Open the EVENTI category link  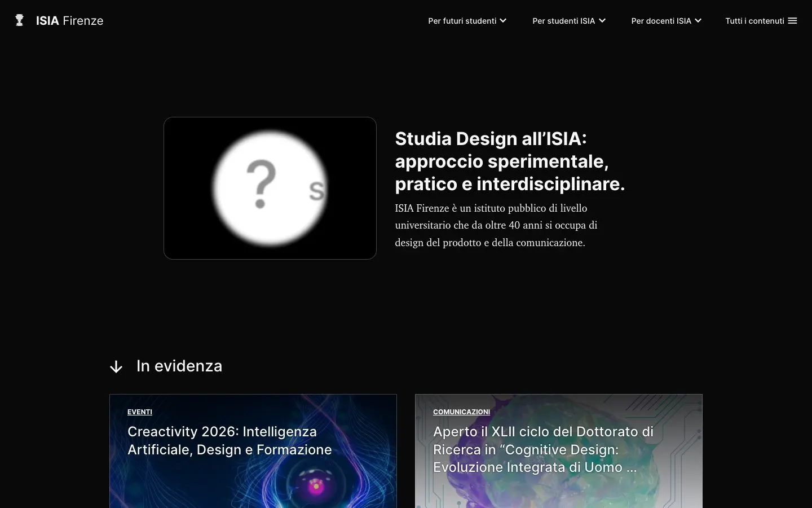point(140,412)
